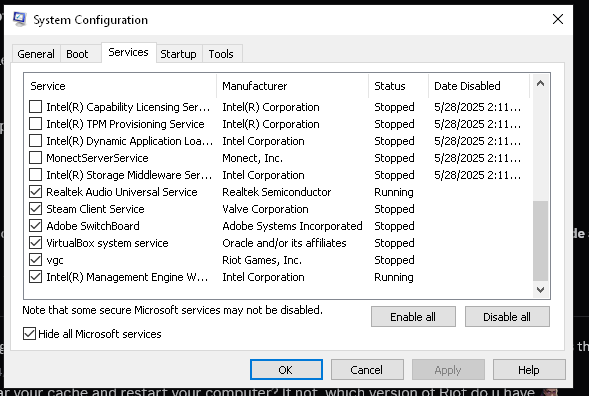Sort by the Service column header
Image resolution: width=589 pixels, height=396 pixels.
tap(121, 86)
